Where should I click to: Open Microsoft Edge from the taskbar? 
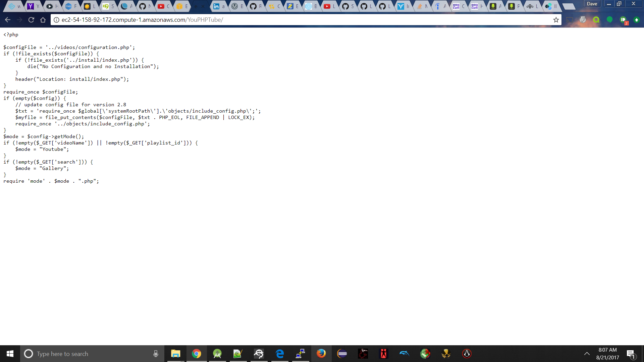pyautogui.click(x=280, y=354)
